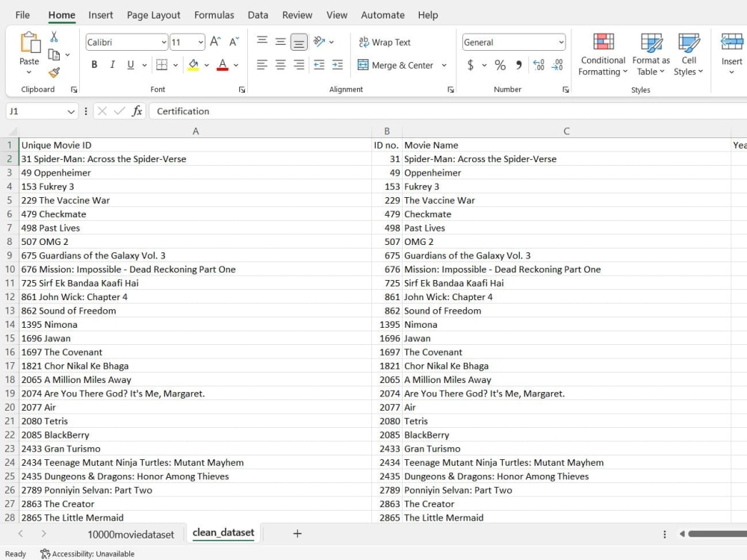Open the 10000moviedataset sheet tab
The height and width of the screenshot is (560, 747).
(x=131, y=534)
